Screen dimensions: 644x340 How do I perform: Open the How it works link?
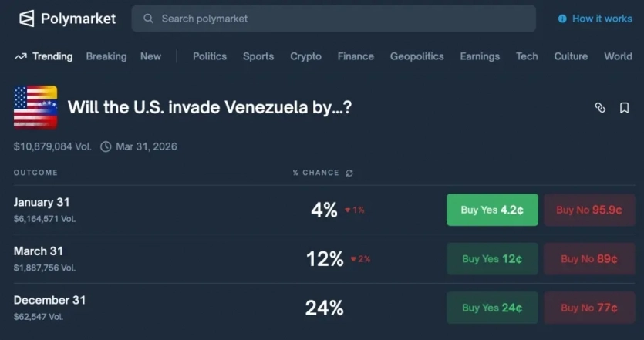click(x=602, y=19)
